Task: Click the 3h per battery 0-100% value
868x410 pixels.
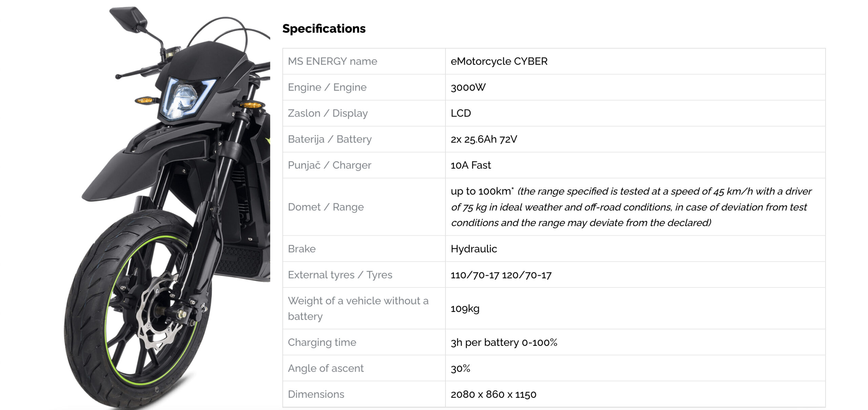Action: (x=504, y=342)
